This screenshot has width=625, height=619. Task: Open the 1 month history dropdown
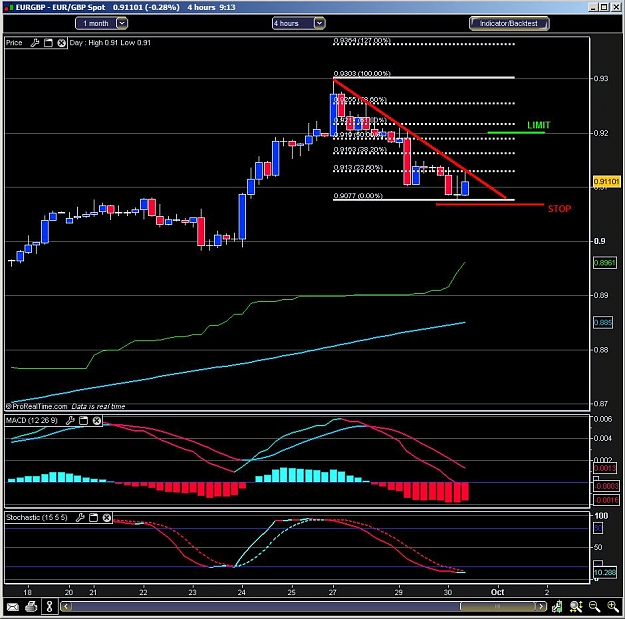click(x=101, y=24)
